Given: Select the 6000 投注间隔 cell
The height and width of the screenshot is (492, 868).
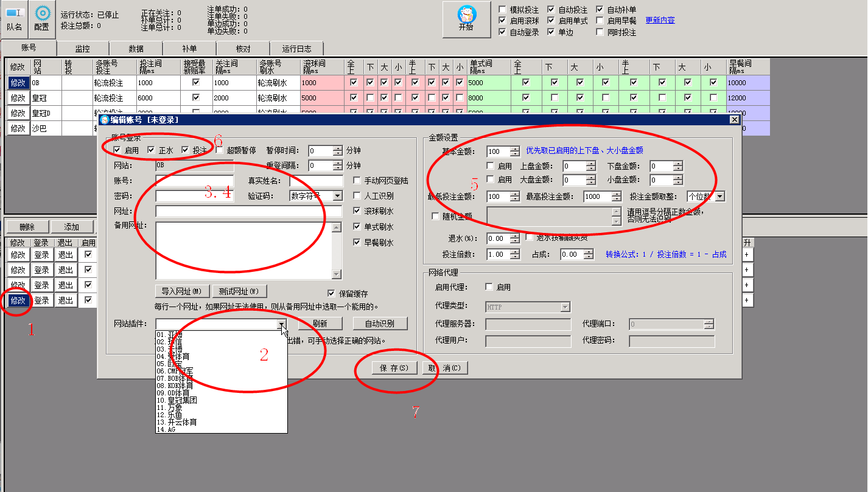Looking at the screenshot, I should (158, 98).
